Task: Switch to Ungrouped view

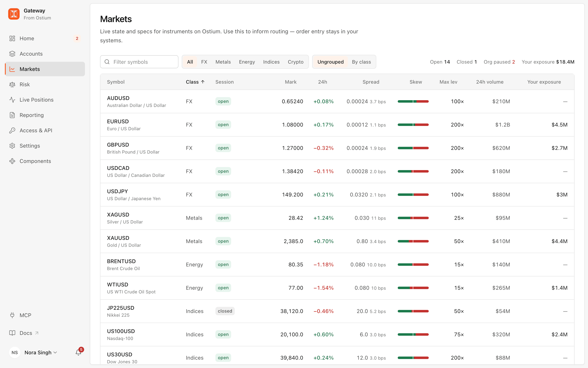Action: coord(331,62)
